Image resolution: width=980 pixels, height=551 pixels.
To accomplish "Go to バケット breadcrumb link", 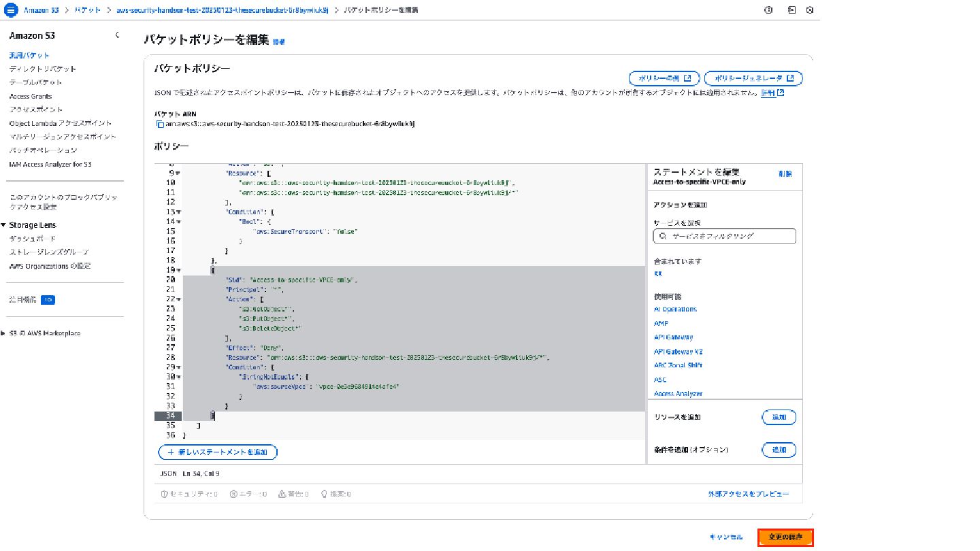I will [88, 10].
